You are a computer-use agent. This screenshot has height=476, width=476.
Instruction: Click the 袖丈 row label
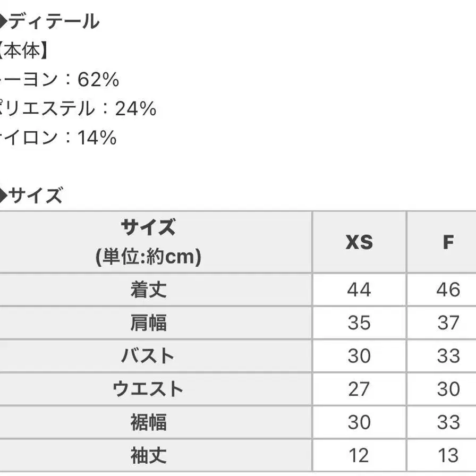[x=148, y=455]
